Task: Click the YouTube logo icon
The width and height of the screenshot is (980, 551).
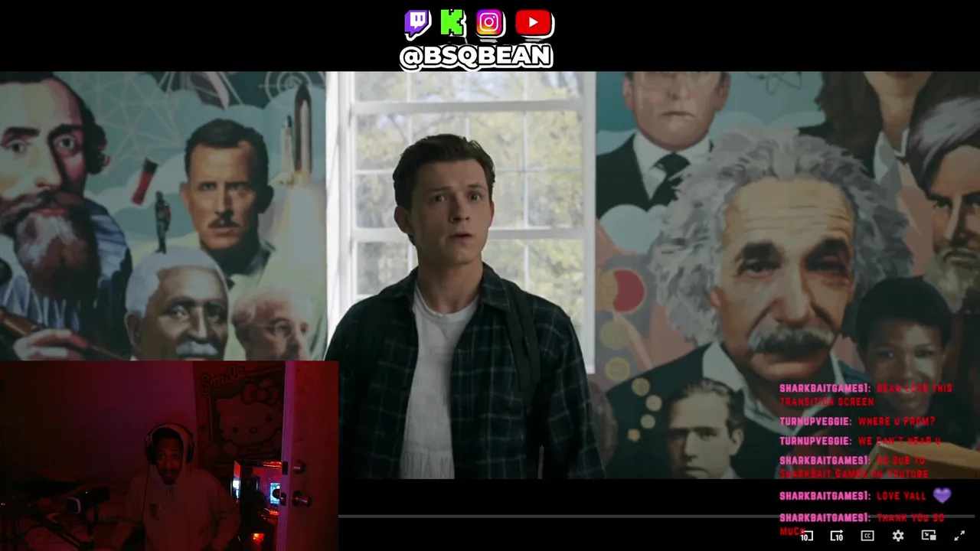Action: [534, 23]
